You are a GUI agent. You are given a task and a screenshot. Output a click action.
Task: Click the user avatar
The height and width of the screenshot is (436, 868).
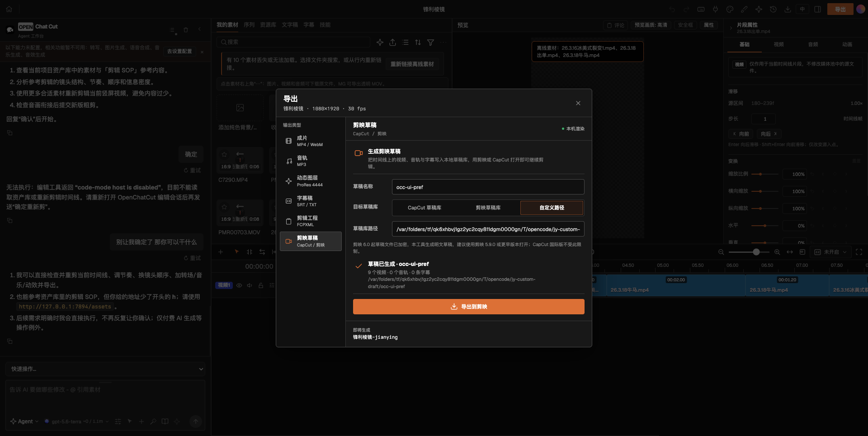point(861,9)
